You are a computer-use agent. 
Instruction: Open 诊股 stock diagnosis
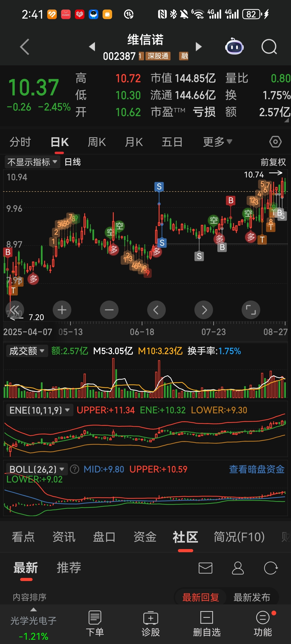(151, 623)
